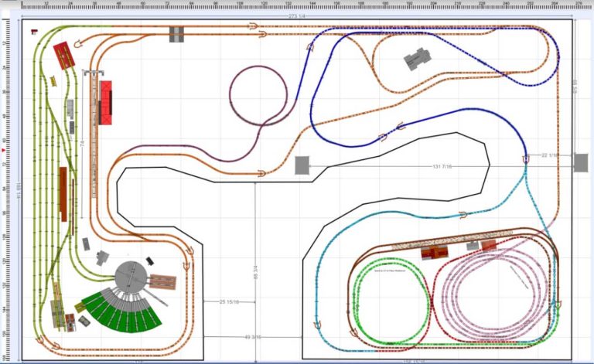The image size is (594, 364).
Task: Click the red arrow marker on left ruler
Action: point(4,149)
